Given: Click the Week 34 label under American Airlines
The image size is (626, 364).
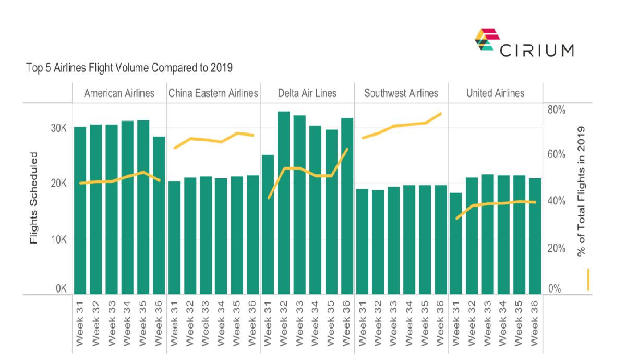Looking at the screenshot, I should [x=127, y=323].
